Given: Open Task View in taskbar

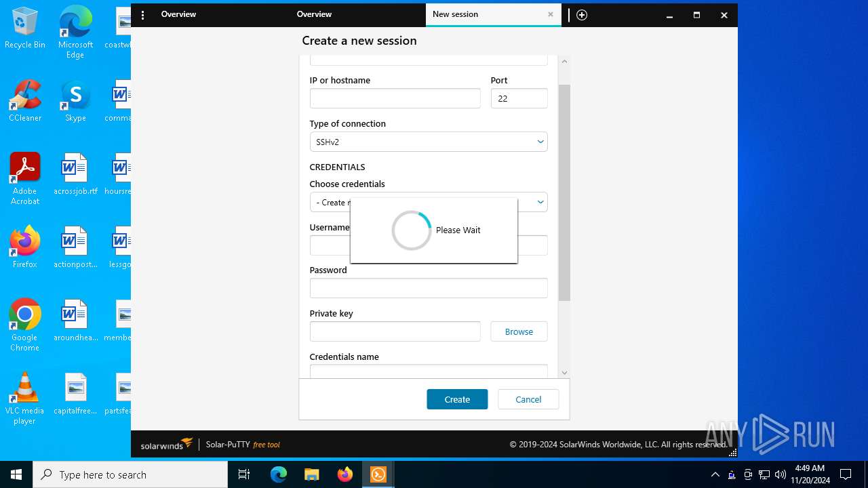Looking at the screenshot, I should tap(244, 474).
